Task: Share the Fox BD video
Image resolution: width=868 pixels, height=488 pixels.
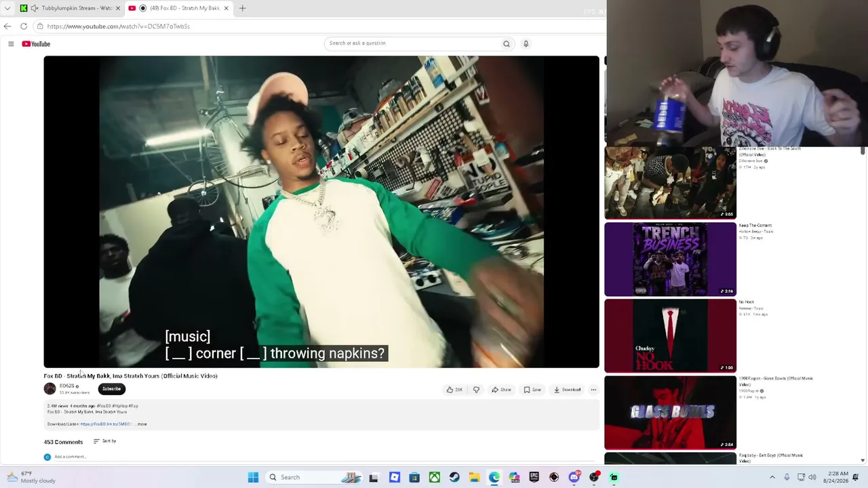Action: (x=502, y=390)
